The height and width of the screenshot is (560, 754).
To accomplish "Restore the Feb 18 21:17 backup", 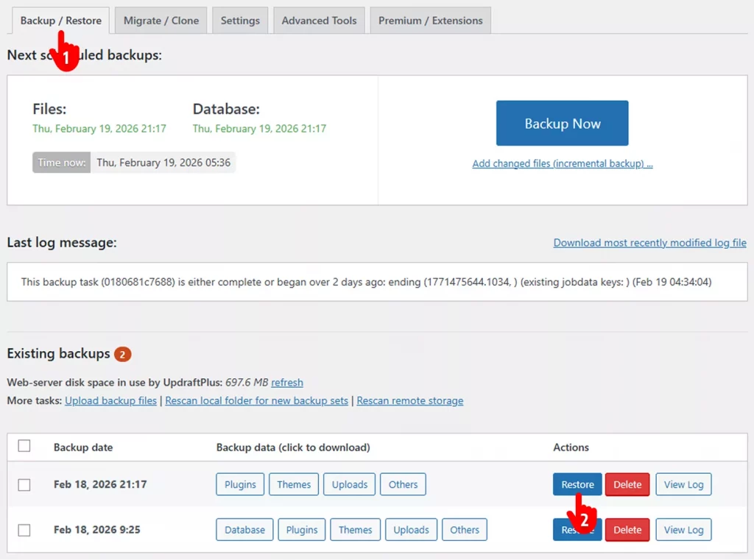I will point(577,484).
